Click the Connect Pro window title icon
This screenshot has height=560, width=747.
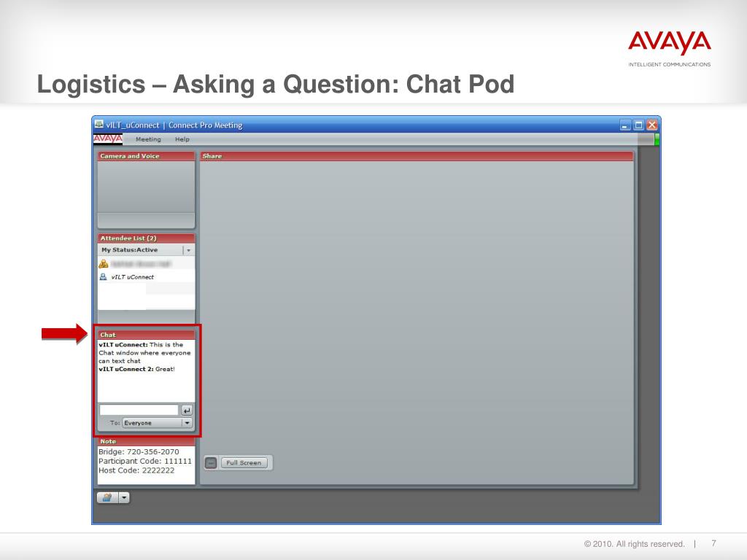[x=99, y=124]
